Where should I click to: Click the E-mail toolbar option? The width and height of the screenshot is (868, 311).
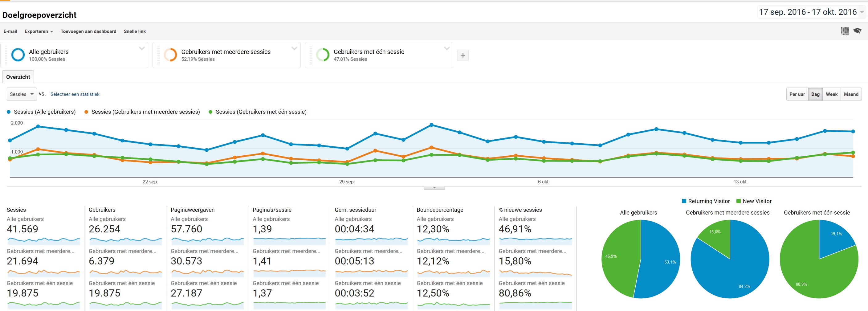(10, 31)
